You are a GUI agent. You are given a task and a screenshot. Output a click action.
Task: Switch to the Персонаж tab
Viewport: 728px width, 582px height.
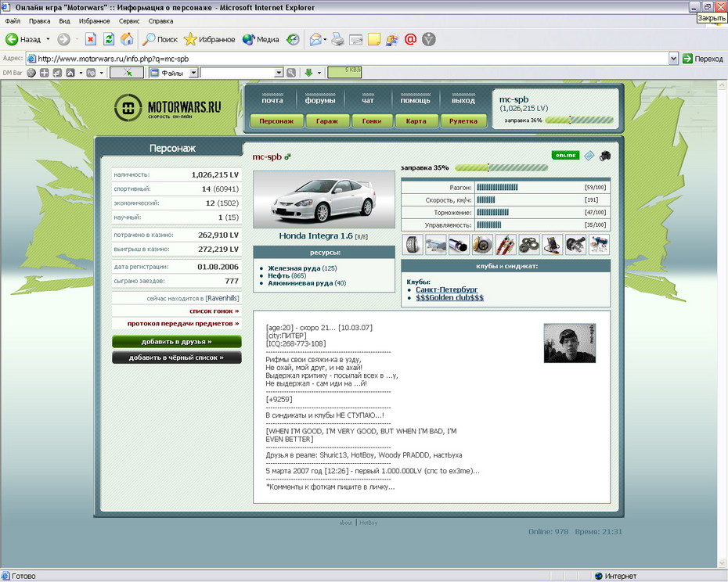click(276, 120)
